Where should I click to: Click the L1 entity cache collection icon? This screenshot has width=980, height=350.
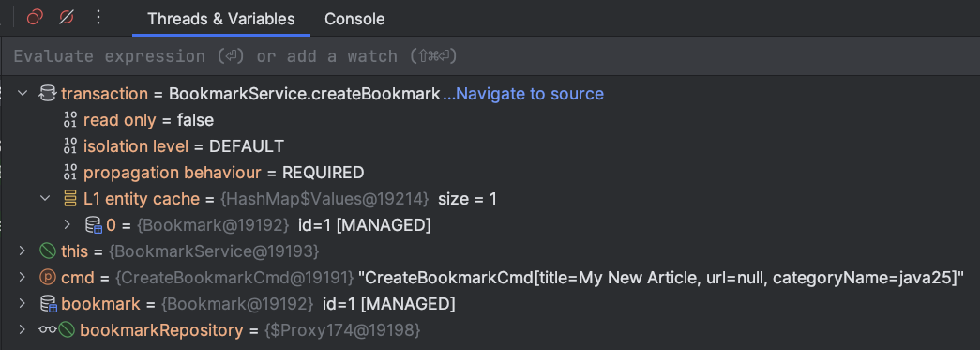coord(70,199)
